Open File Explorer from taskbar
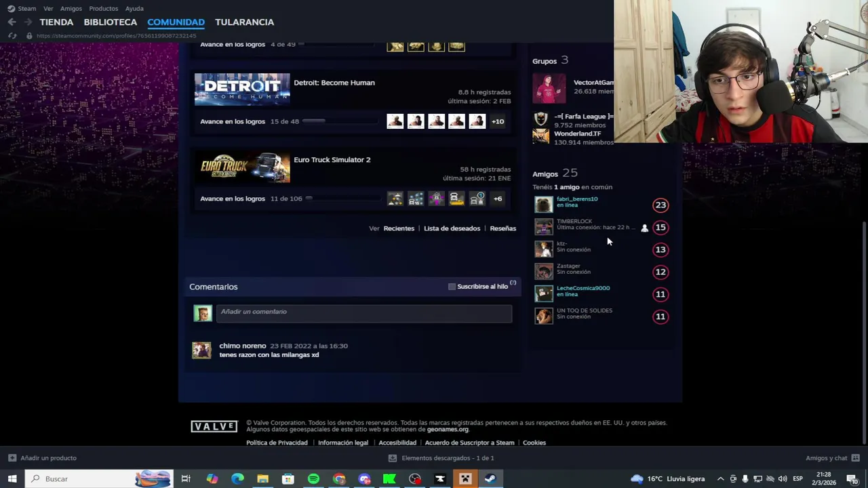 [262, 479]
